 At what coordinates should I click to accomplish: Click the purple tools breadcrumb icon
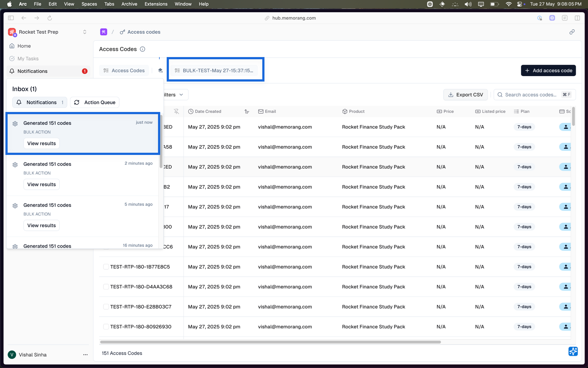tap(103, 32)
